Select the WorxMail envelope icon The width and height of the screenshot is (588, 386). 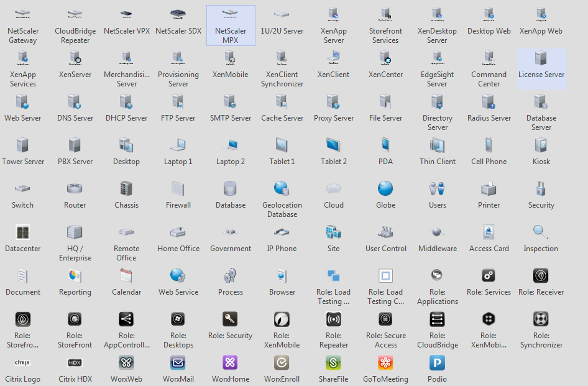tap(178, 362)
